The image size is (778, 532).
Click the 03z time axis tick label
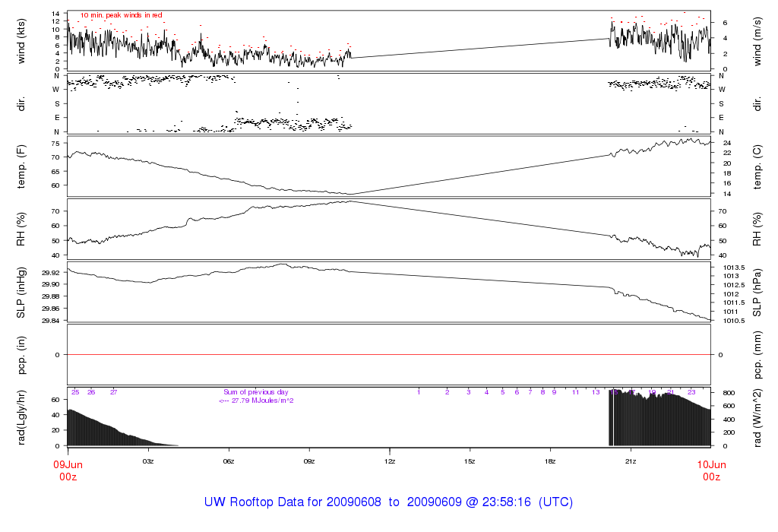click(148, 461)
